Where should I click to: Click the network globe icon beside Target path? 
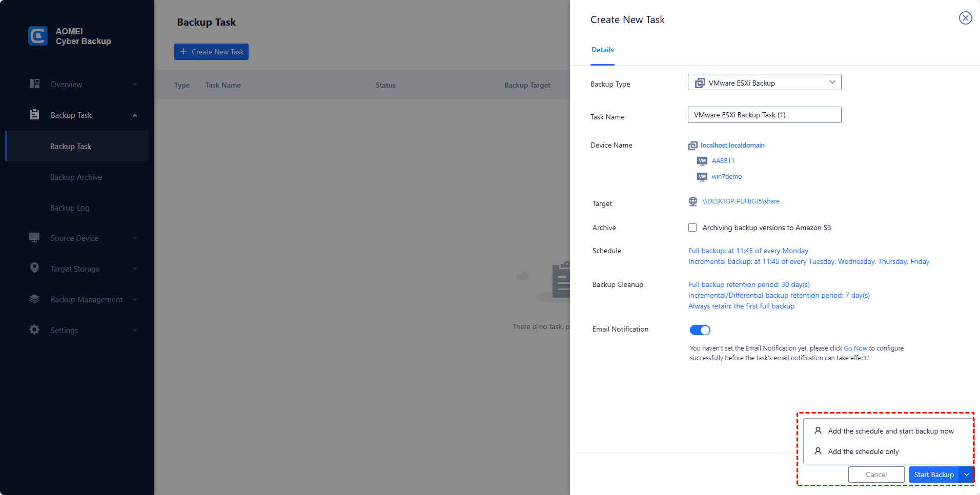[x=693, y=201]
